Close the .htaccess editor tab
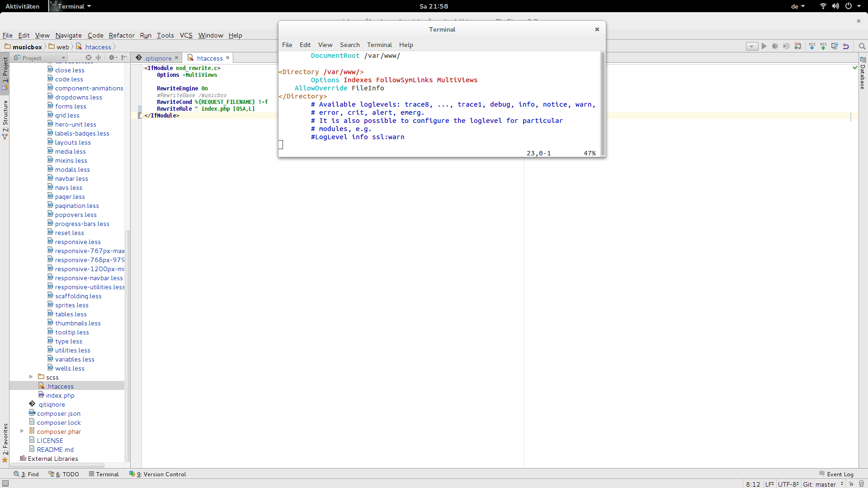The image size is (868, 488). tap(228, 57)
